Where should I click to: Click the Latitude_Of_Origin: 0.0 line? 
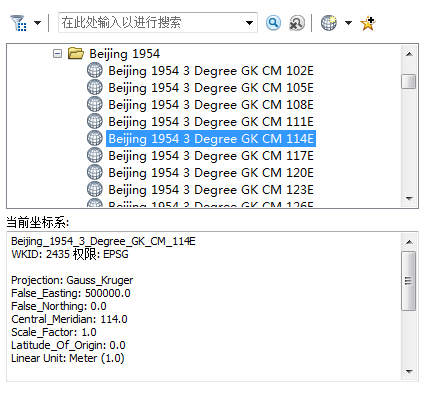click(68, 345)
